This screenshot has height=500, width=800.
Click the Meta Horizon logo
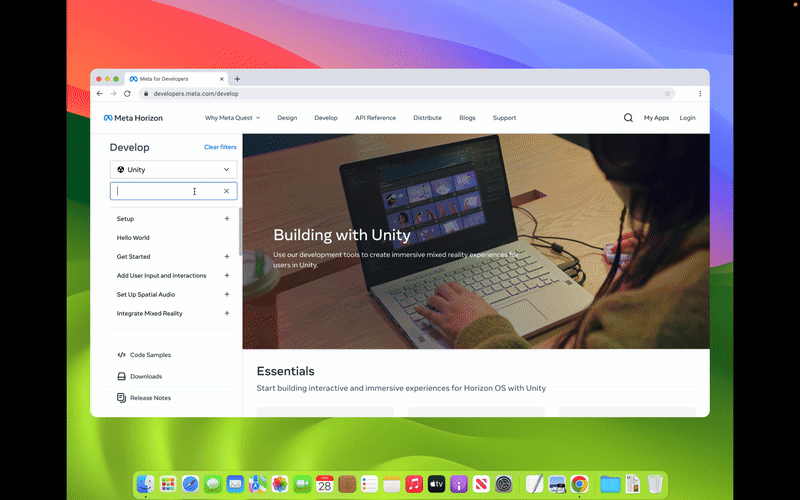point(133,118)
